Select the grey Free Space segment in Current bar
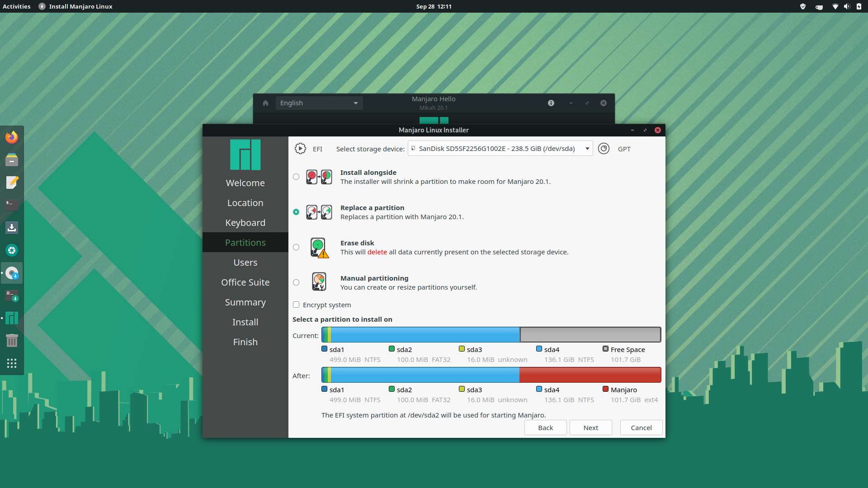 [590, 335]
